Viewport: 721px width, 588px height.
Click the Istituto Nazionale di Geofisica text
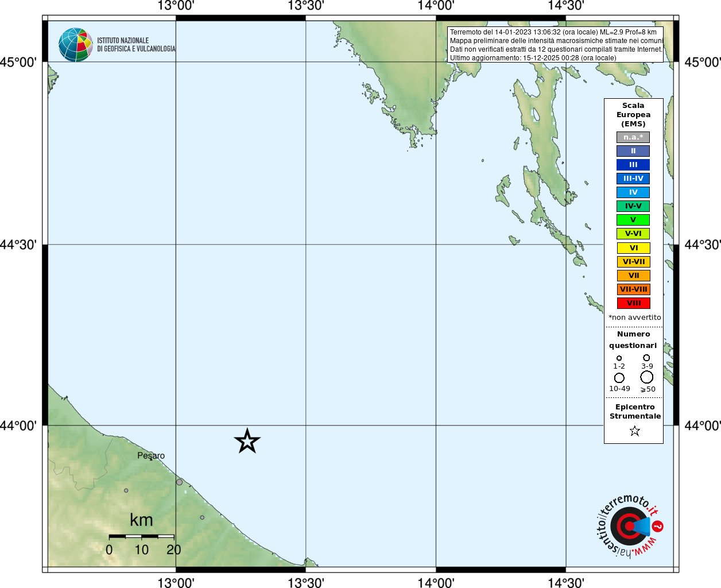[136, 45]
